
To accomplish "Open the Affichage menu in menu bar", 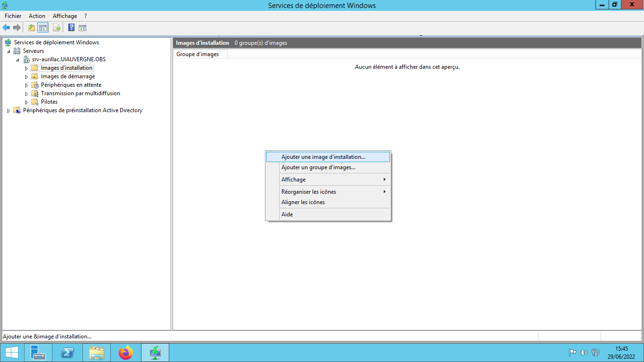I will (x=65, y=16).
